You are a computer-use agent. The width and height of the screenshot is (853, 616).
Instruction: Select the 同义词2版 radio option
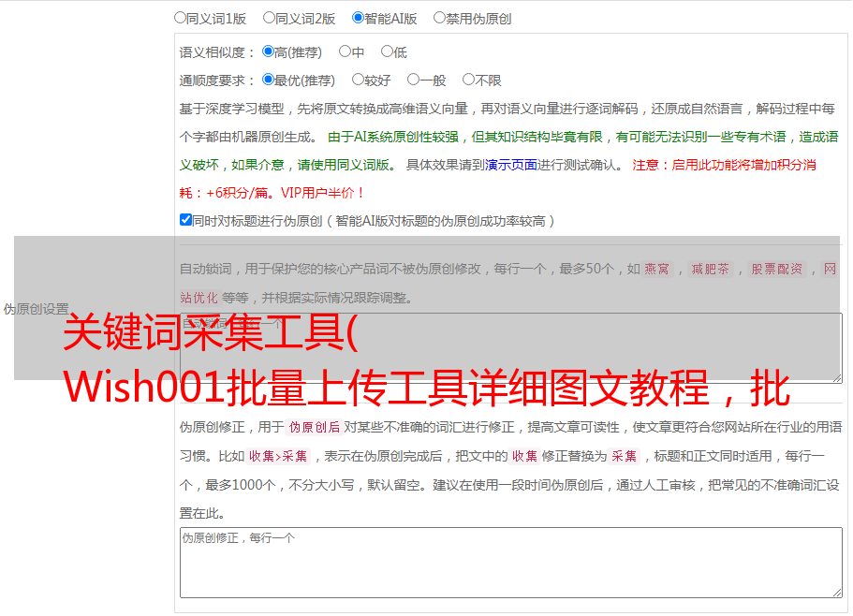click(x=269, y=17)
